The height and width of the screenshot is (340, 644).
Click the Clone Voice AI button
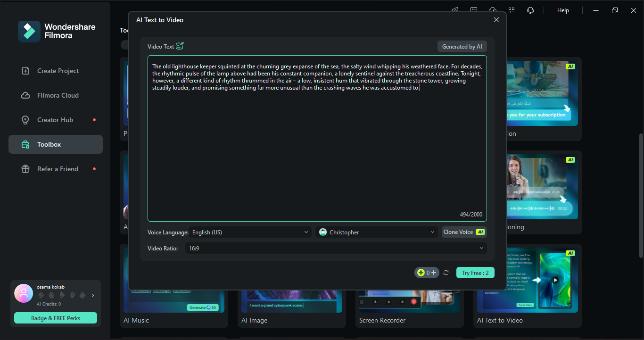pyautogui.click(x=464, y=232)
